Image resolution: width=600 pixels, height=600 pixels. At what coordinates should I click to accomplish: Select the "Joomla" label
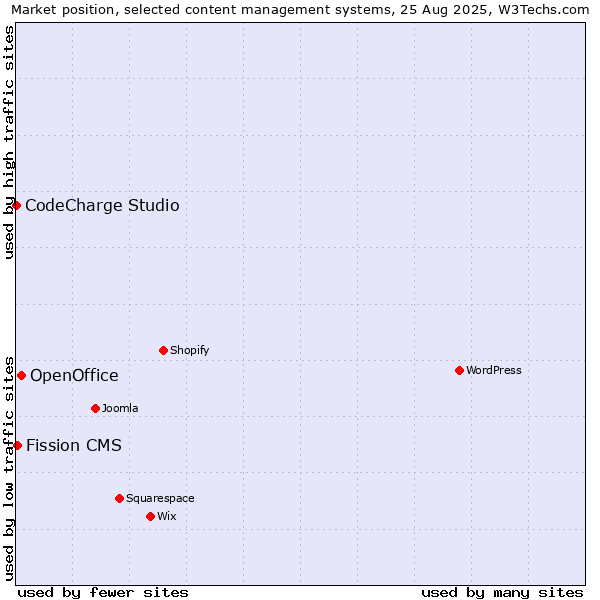120,408
